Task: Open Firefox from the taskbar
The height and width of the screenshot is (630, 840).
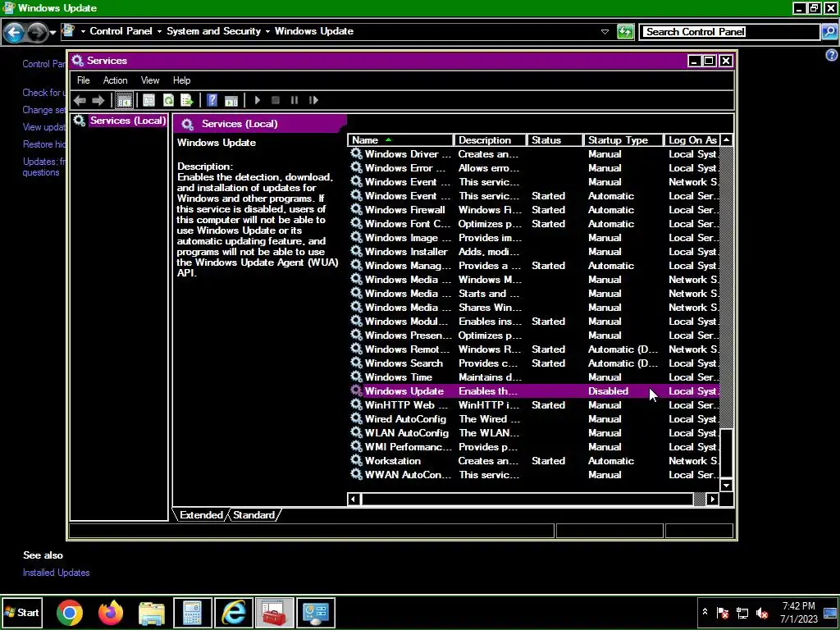Action: [x=111, y=613]
